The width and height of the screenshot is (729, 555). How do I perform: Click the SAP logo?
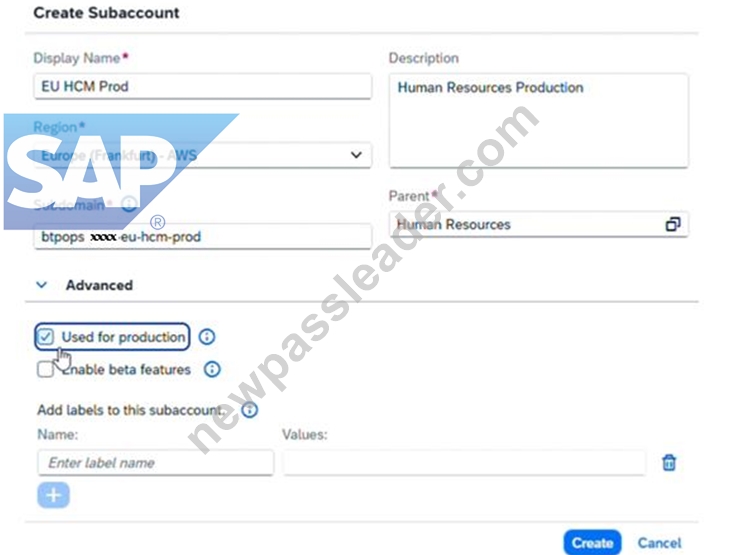click(x=121, y=172)
